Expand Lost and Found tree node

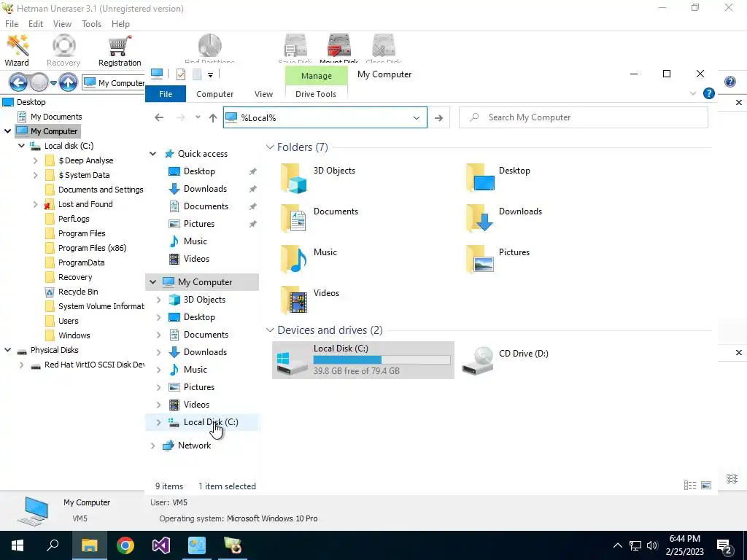tap(35, 205)
